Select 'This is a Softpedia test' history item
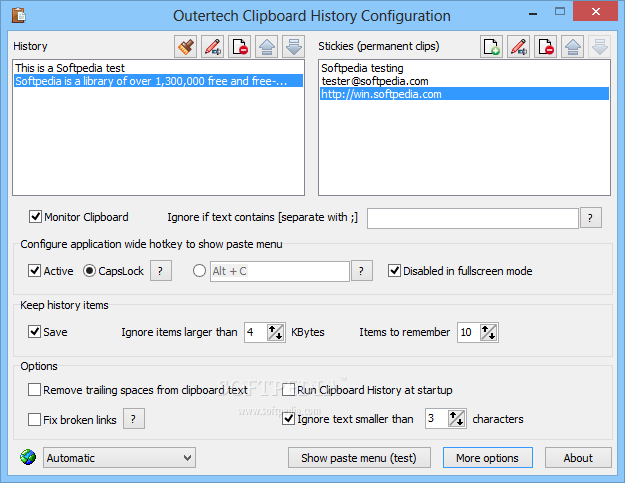Image resolution: width=625 pixels, height=483 pixels. pyautogui.click(x=159, y=68)
